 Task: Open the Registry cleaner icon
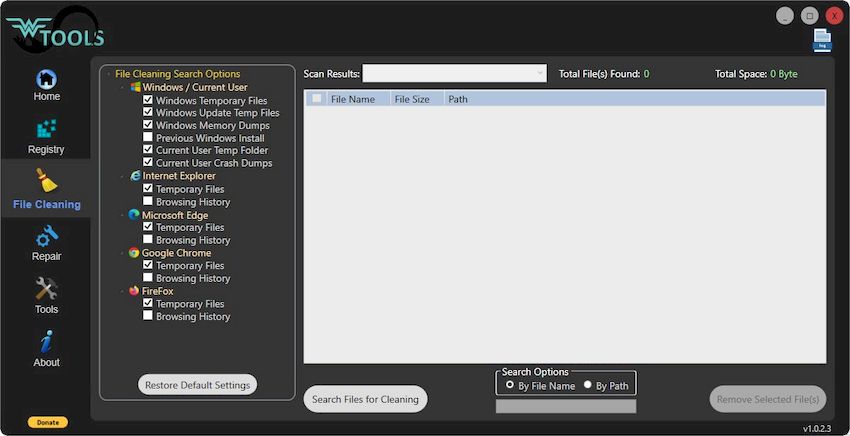(x=46, y=129)
